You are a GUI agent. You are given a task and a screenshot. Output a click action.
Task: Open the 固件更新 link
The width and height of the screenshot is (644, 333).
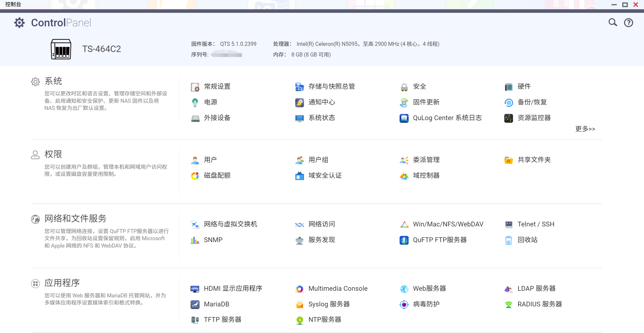pyautogui.click(x=426, y=102)
